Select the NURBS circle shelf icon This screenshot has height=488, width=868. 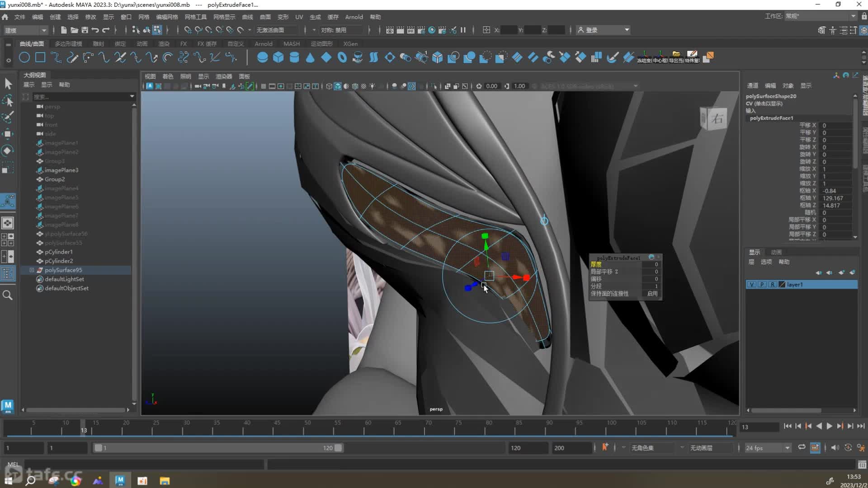click(24, 57)
